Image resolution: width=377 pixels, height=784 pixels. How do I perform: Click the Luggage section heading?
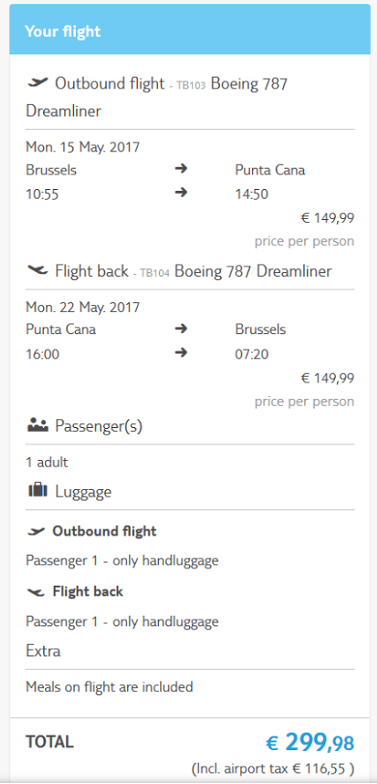(83, 492)
